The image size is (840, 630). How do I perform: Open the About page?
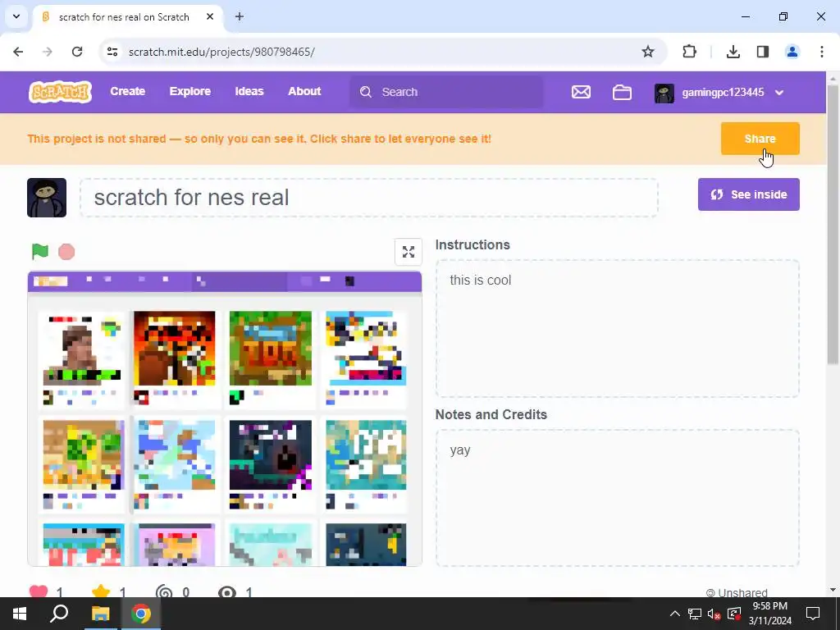[x=304, y=92]
